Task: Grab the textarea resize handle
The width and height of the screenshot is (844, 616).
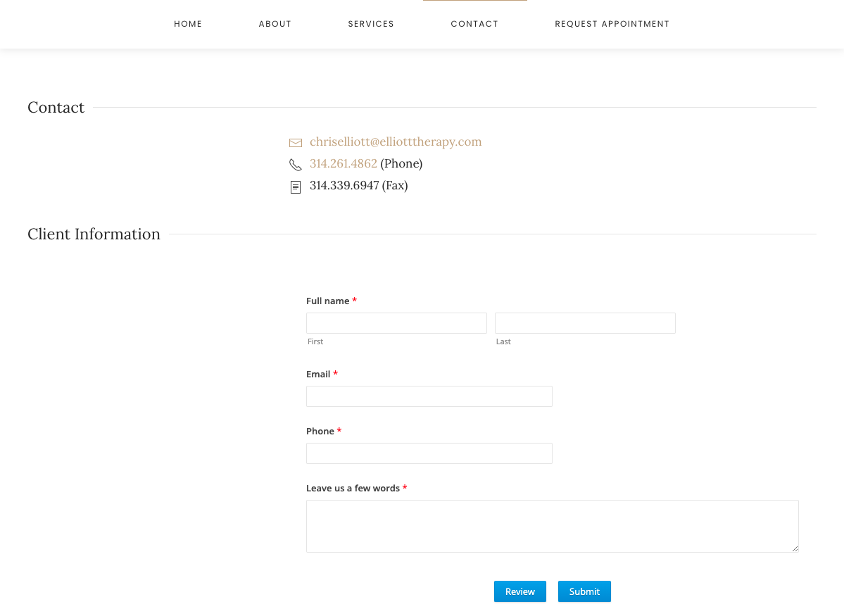Action: [795, 548]
